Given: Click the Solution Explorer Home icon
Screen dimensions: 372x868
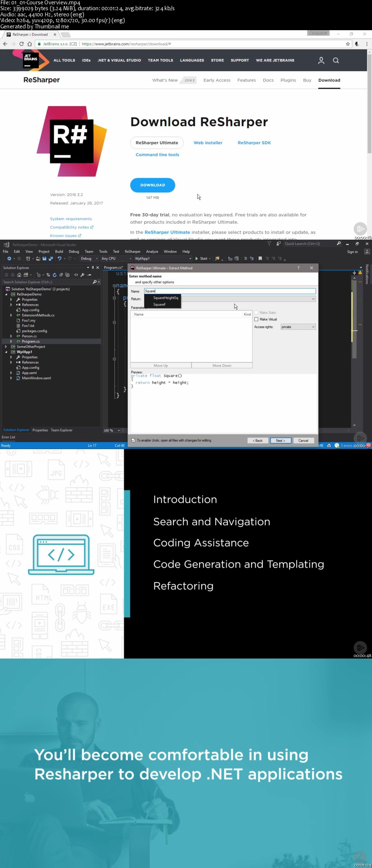Looking at the screenshot, I should pyautogui.click(x=19, y=275).
